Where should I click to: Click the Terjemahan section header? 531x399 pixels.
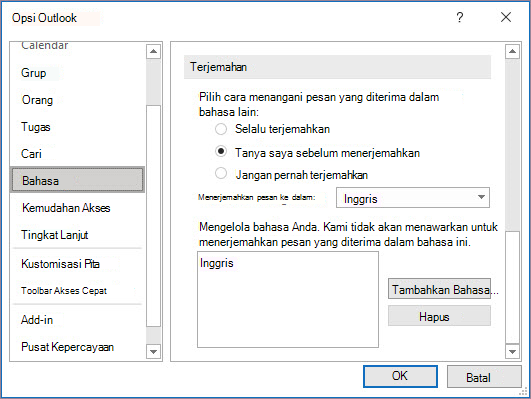point(337,67)
